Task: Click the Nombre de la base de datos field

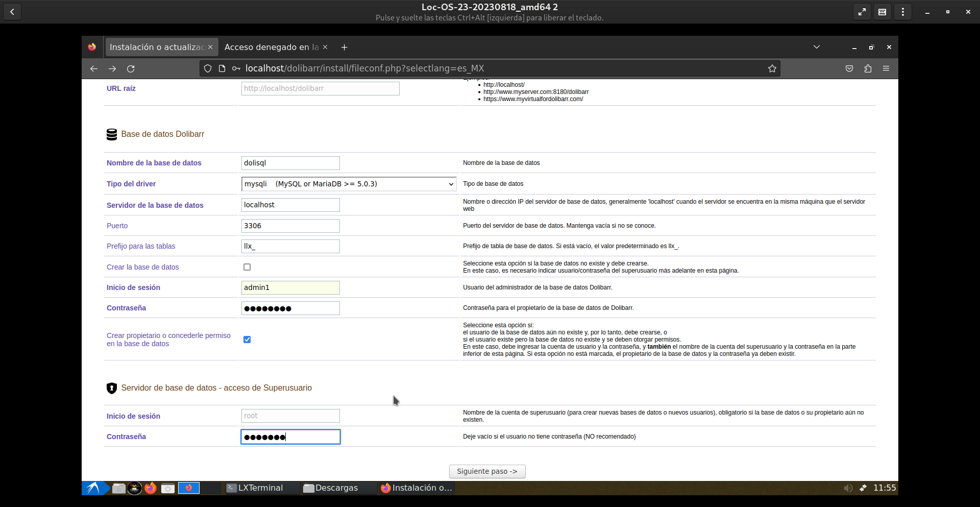Action: click(x=290, y=163)
